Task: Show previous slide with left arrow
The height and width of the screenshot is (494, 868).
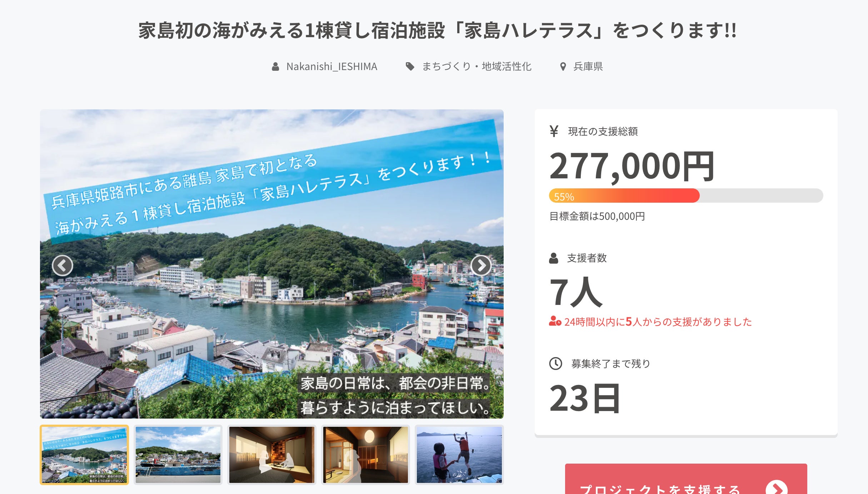Action: 63,266
